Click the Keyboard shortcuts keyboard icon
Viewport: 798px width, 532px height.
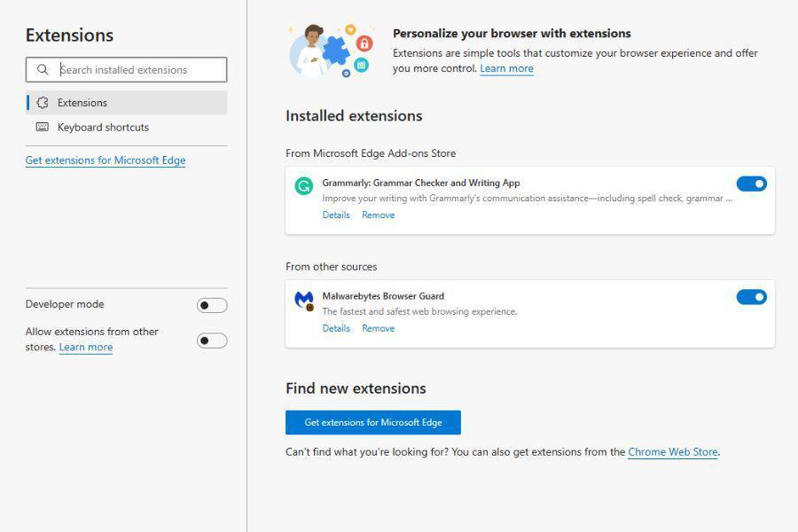[x=43, y=127]
